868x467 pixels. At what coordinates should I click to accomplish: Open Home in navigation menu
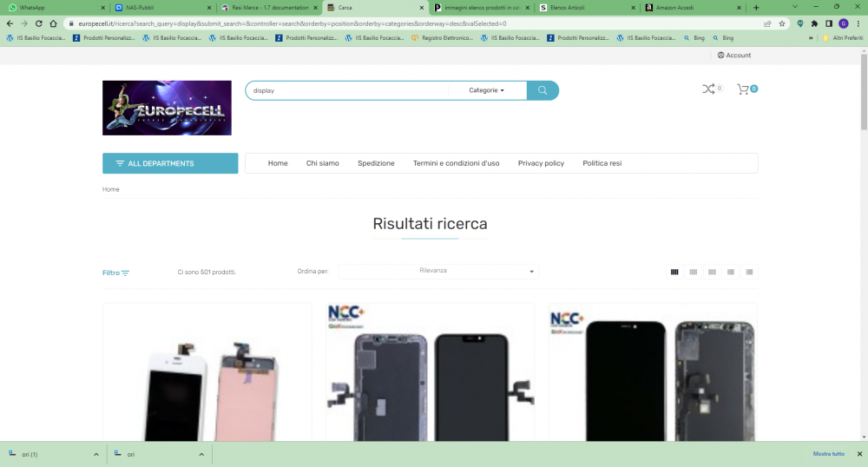tap(278, 163)
